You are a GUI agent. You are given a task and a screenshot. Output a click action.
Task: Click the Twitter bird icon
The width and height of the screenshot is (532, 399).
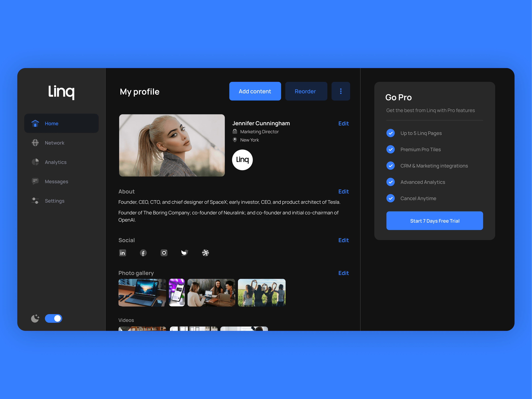pyautogui.click(x=185, y=253)
